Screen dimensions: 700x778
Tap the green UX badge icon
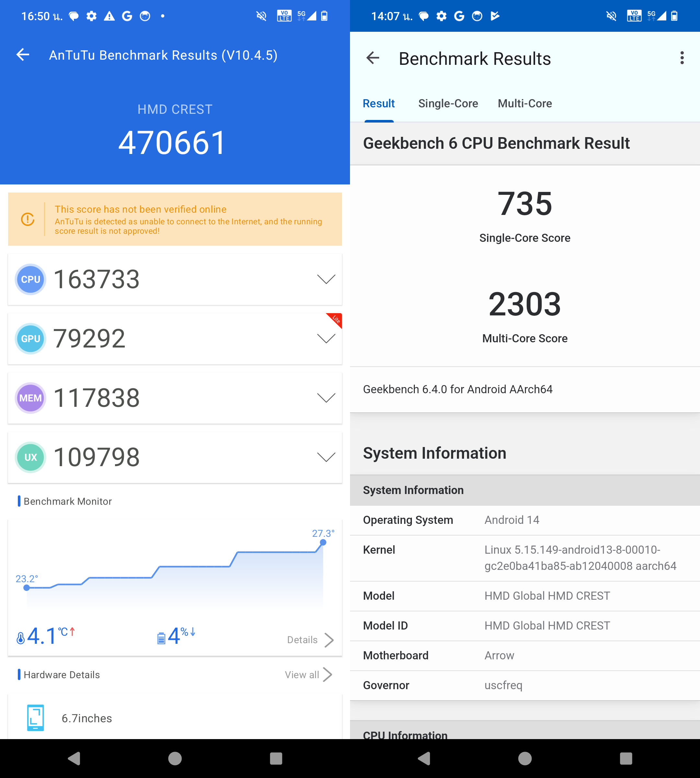[x=30, y=457]
